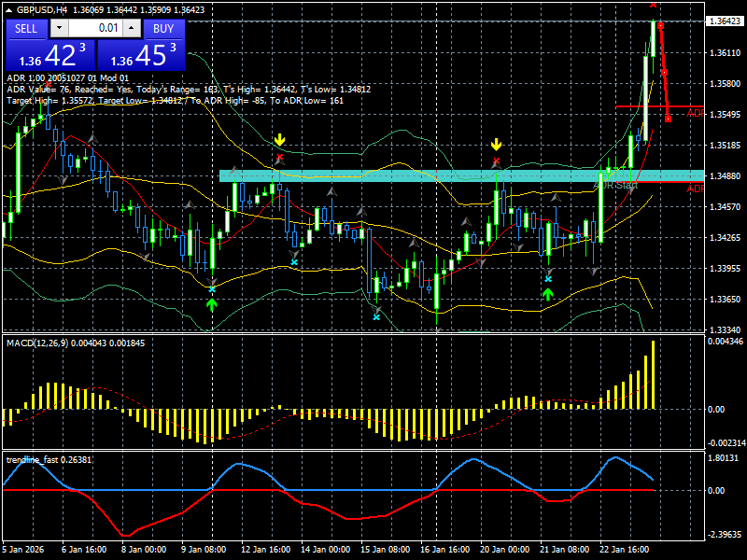Click the 0.01 lot volume field
The width and height of the screenshot is (747, 560).
(95, 28)
